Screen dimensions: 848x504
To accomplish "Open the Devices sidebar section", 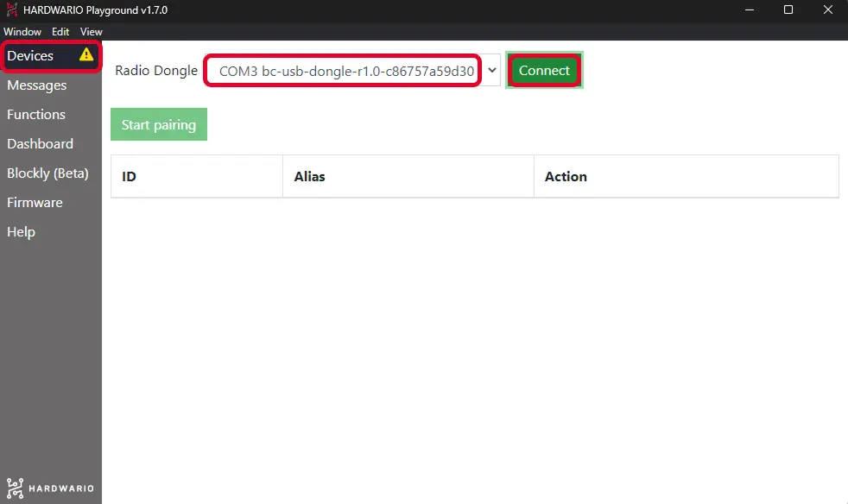I will (50, 56).
